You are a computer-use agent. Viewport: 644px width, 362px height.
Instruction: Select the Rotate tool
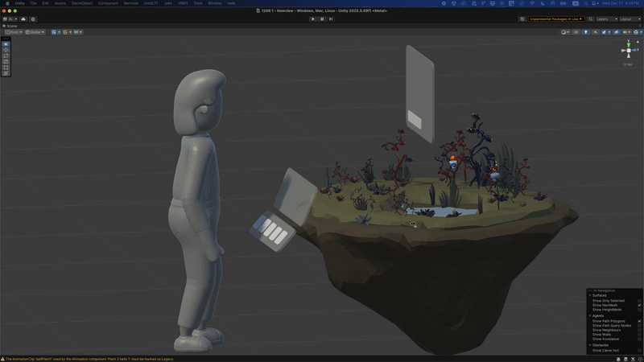6,56
